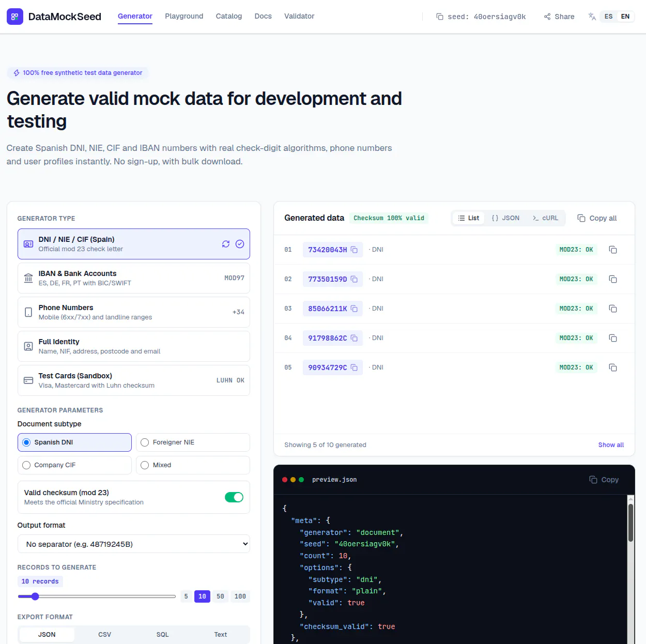Copy value 91798862C inline icon

[354, 338]
